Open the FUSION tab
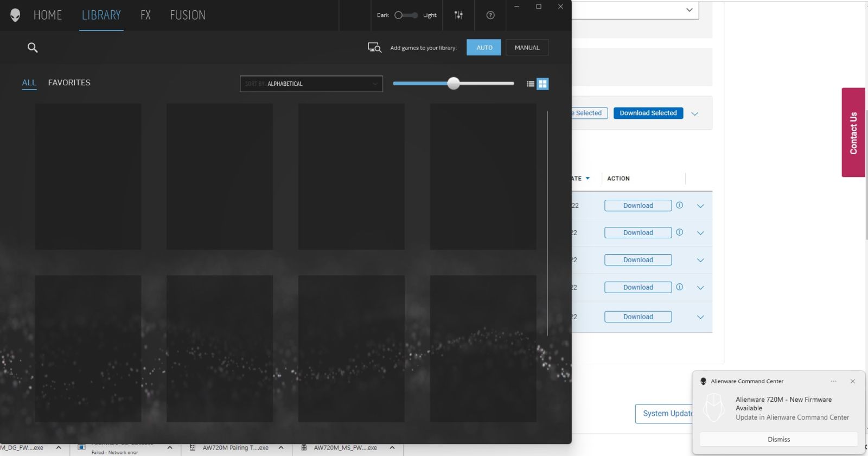The image size is (868, 456). [x=188, y=15]
